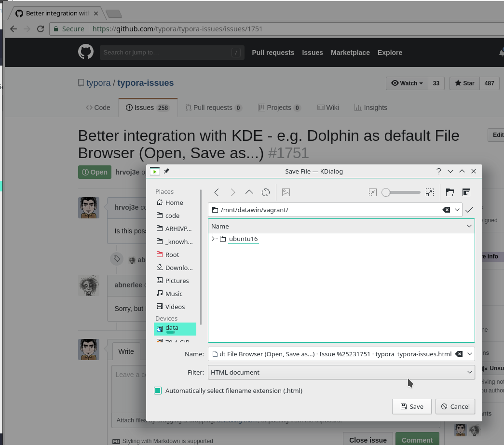Pin the Save File dialog
The height and width of the screenshot is (445, 504).
pyautogui.click(x=166, y=171)
